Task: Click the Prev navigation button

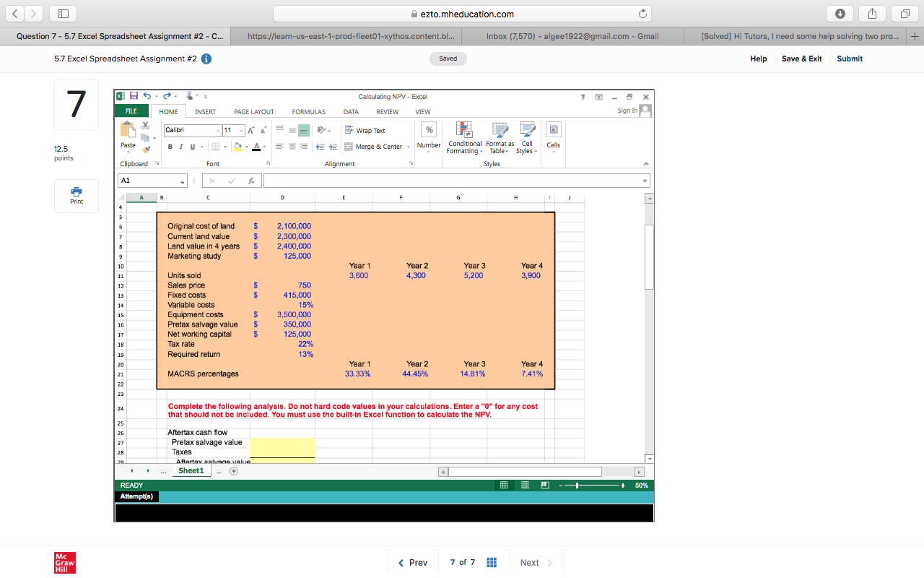Action: click(x=412, y=562)
